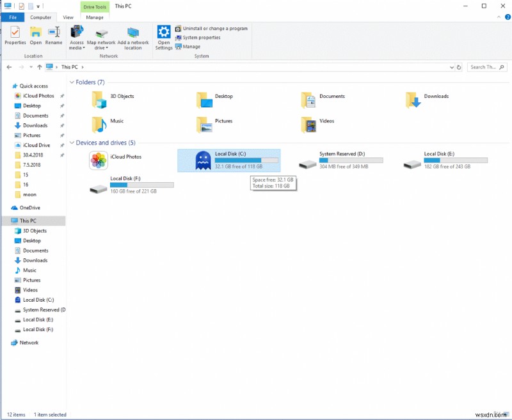Viewport: 512px width, 420px height.
Task: Click the Network icon in the sidebar
Action: pos(27,343)
